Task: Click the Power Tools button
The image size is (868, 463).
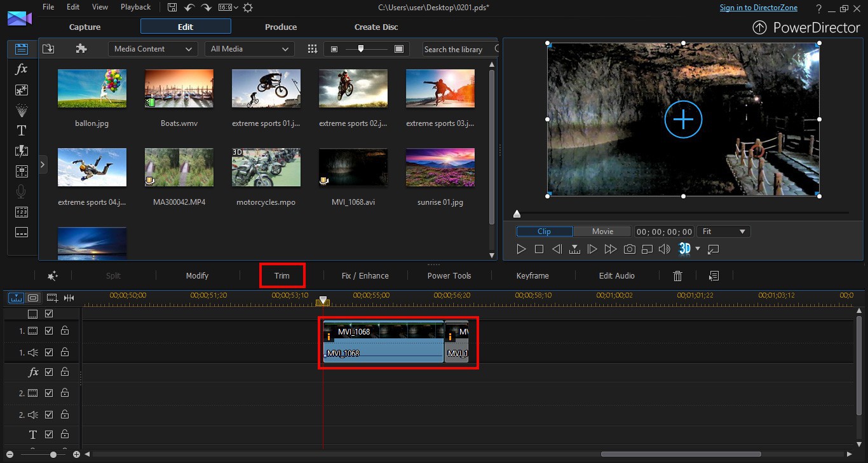Action: 449,275
